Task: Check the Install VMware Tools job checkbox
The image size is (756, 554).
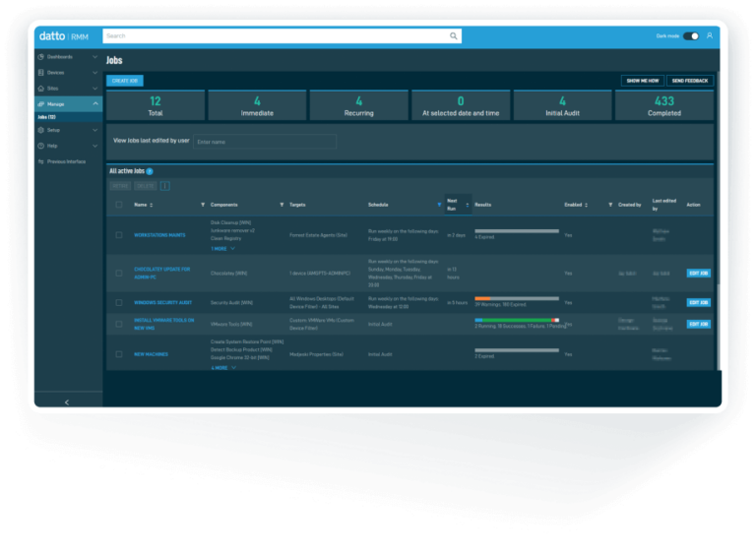Action: pyautogui.click(x=118, y=325)
